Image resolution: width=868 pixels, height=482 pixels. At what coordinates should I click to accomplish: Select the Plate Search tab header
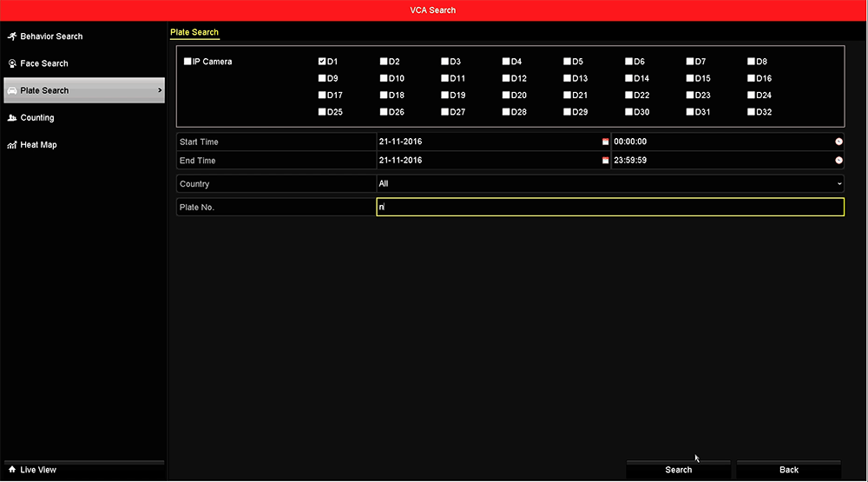(x=194, y=33)
